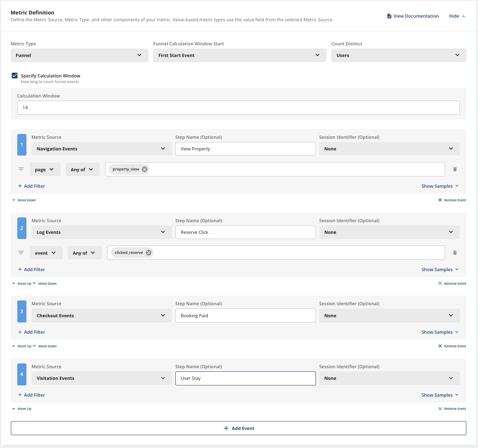Image resolution: width=478 pixels, height=448 pixels.
Task: Click the Calculation Window value field
Action: (238, 107)
